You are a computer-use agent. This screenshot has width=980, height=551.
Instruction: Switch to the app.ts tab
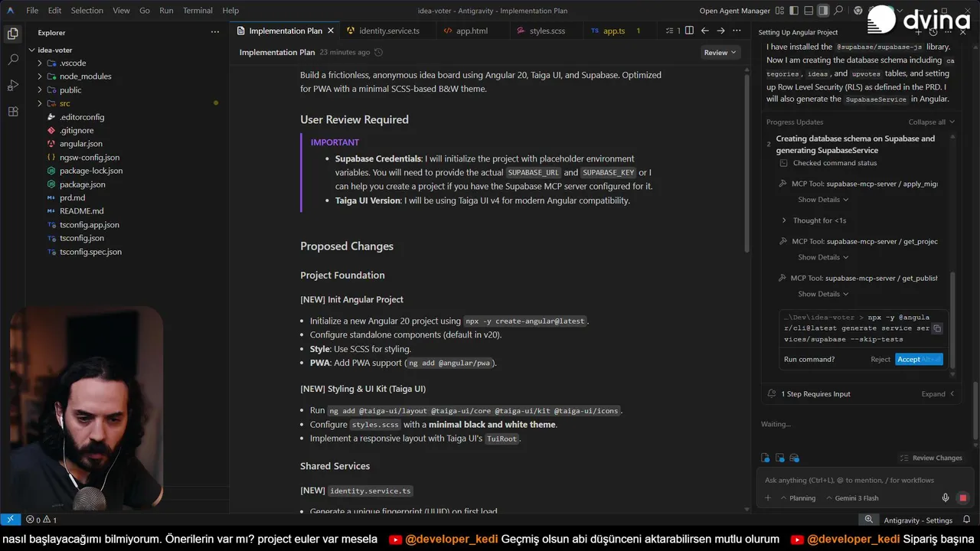pyautogui.click(x=614, y=31)
